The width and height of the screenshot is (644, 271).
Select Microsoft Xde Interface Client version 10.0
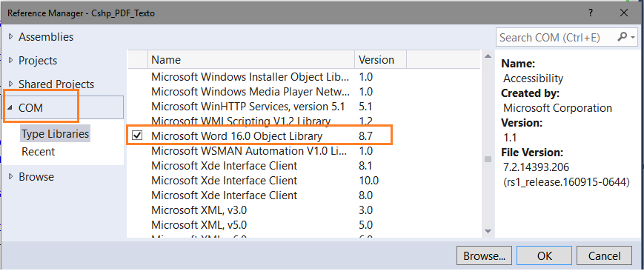[x=304, y=181]
